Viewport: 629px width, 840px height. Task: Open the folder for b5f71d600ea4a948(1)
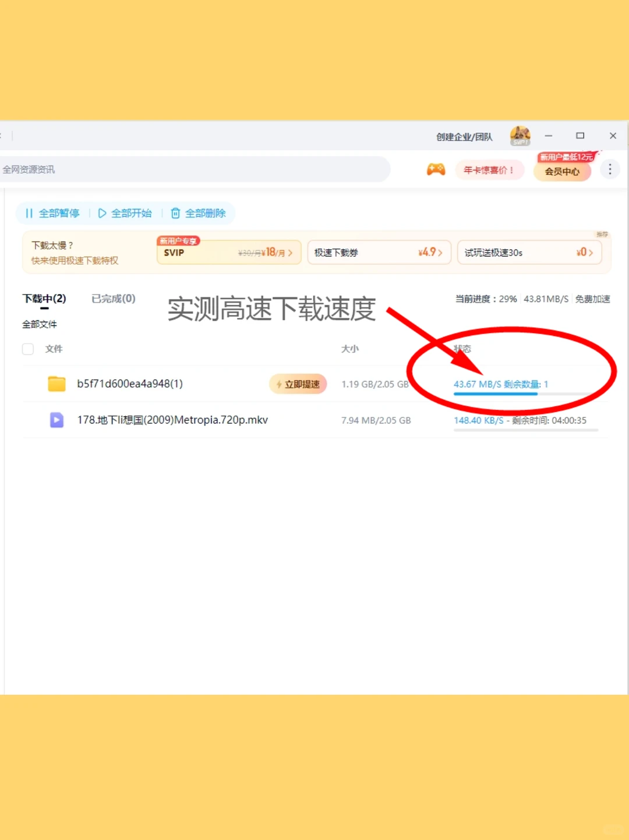56,384
